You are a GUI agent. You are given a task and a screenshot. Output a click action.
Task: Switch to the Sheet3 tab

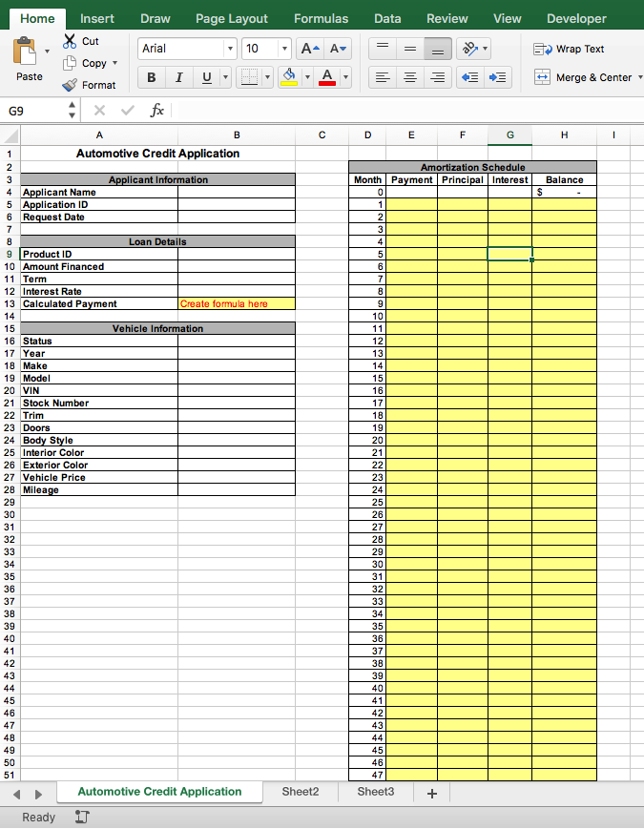tap(375, 792)
